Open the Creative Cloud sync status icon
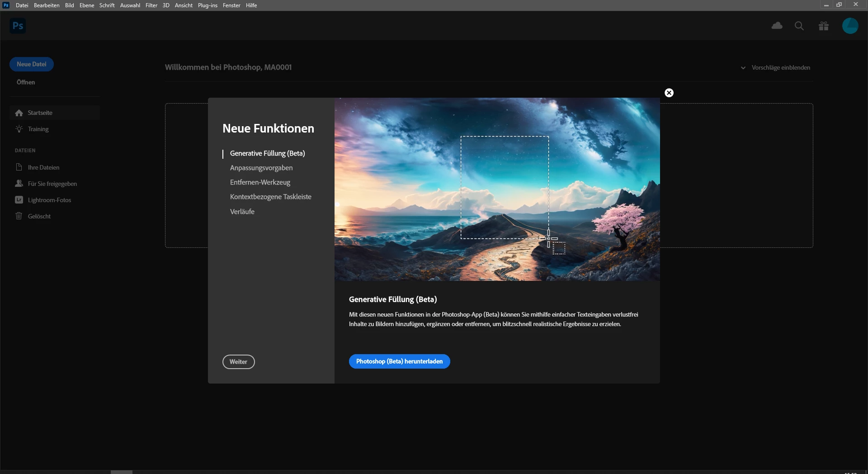This screenshot has width=868, height=474. 777,26
